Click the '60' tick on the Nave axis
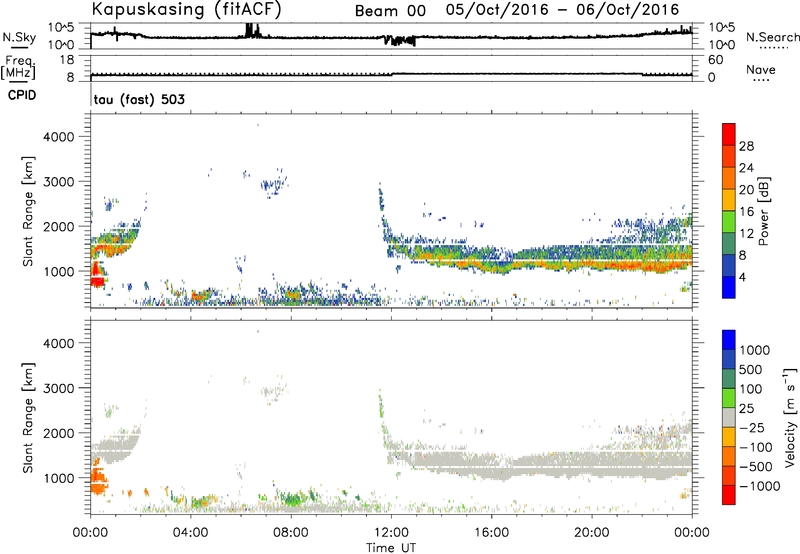 [715, 60]
